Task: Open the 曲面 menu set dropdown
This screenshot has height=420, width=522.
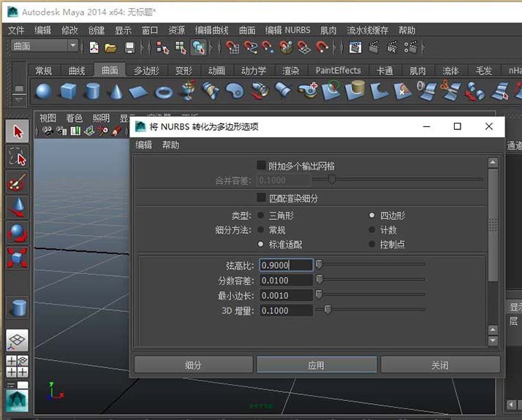Action: pos(45,46)
